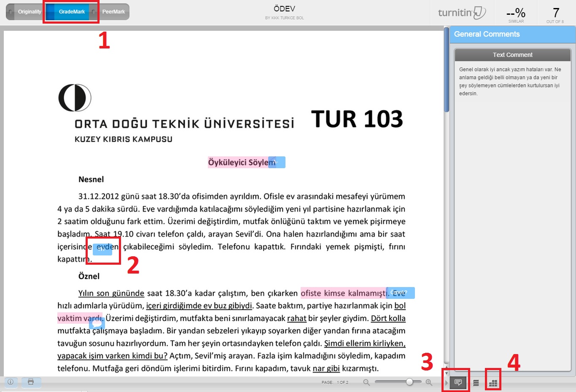Screen dimensions: 576x392
Task: Click the zoom slider handle
Action: coord(409,382)
